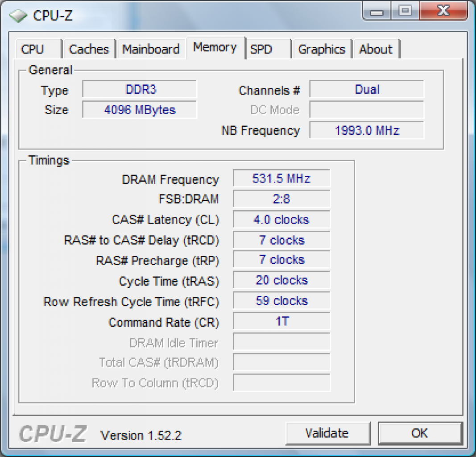Click the empty DRAM Idle Timer field

tap(281, 342)
